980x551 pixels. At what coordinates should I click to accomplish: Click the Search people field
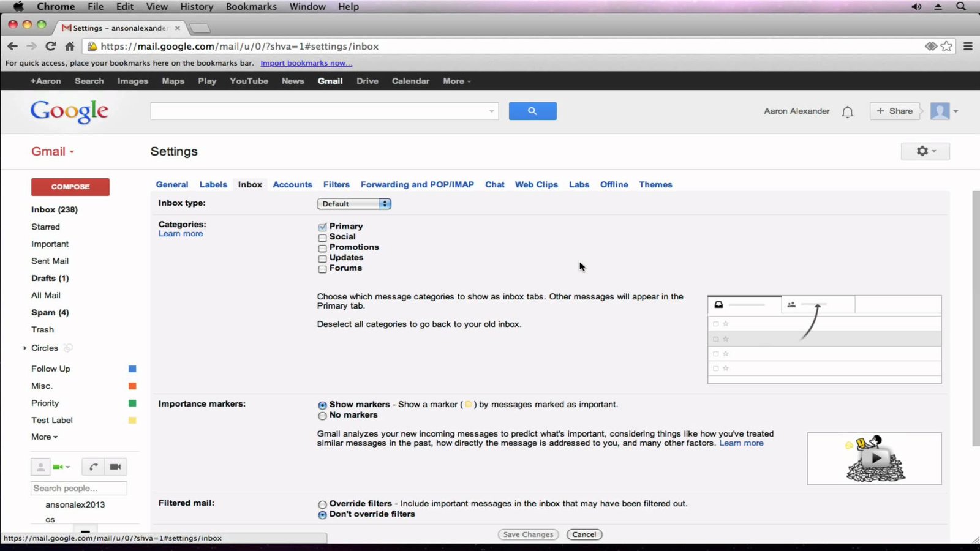tap(79, 488)
